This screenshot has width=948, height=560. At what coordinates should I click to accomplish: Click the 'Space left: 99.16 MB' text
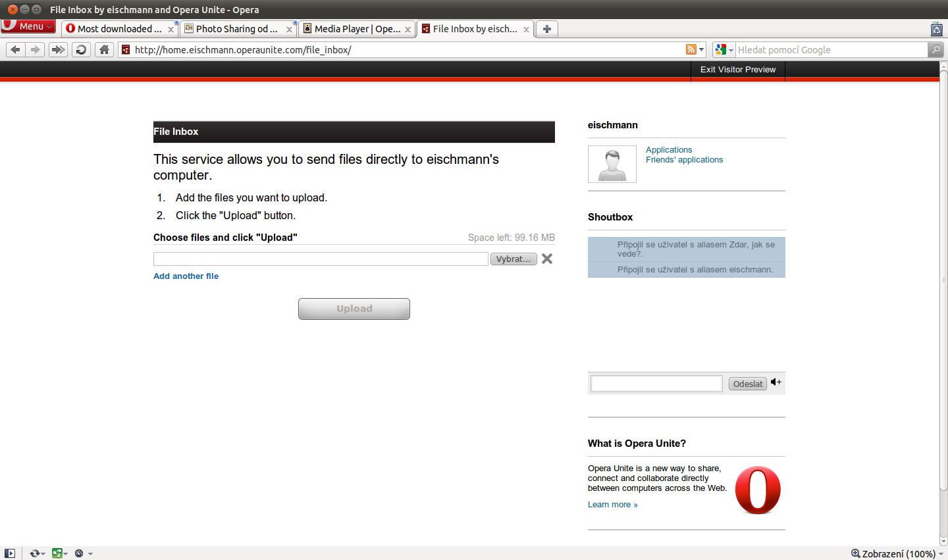coord(512,238)
